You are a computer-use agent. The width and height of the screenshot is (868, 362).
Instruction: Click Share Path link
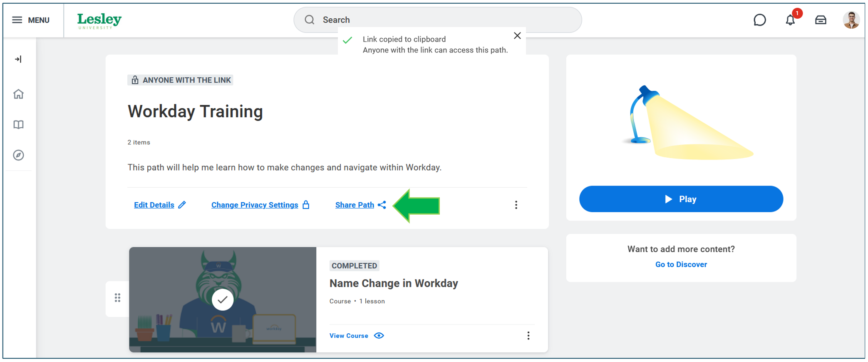coord(355,205)
